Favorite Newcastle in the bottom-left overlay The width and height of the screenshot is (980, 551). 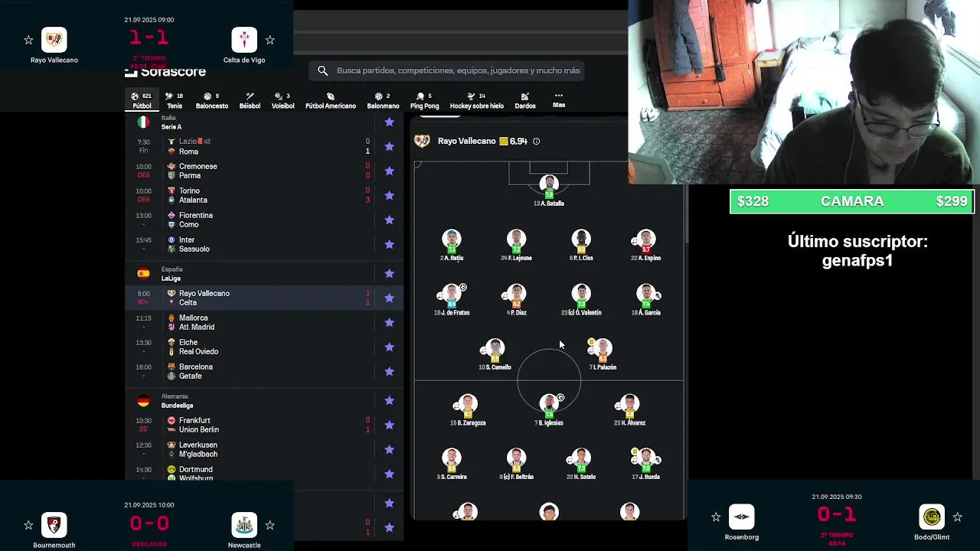click(269, 525)
